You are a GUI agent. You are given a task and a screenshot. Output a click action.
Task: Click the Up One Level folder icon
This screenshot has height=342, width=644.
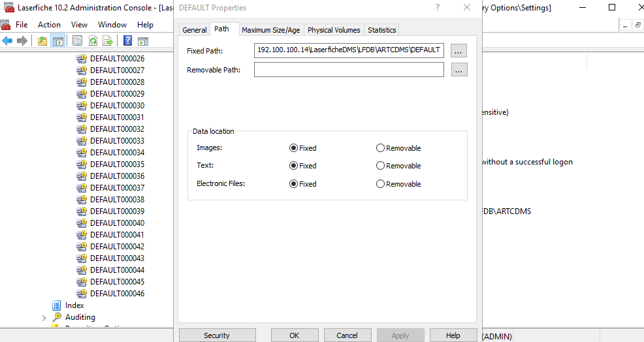pyautogui.click(x=42, y=40)
